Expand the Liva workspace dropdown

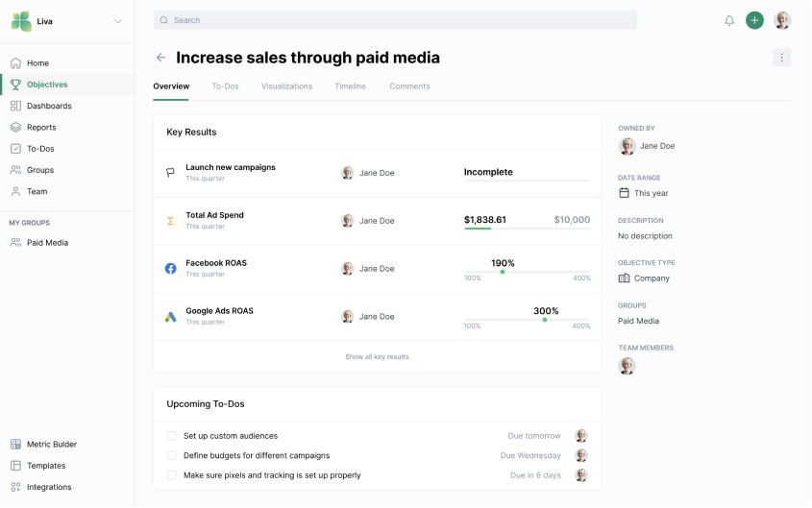[117, 21]
